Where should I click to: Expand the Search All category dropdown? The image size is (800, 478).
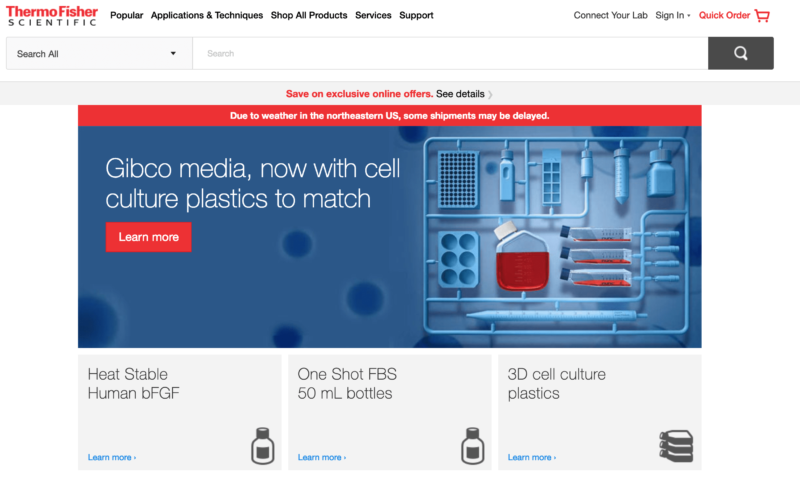pos(99,53)
